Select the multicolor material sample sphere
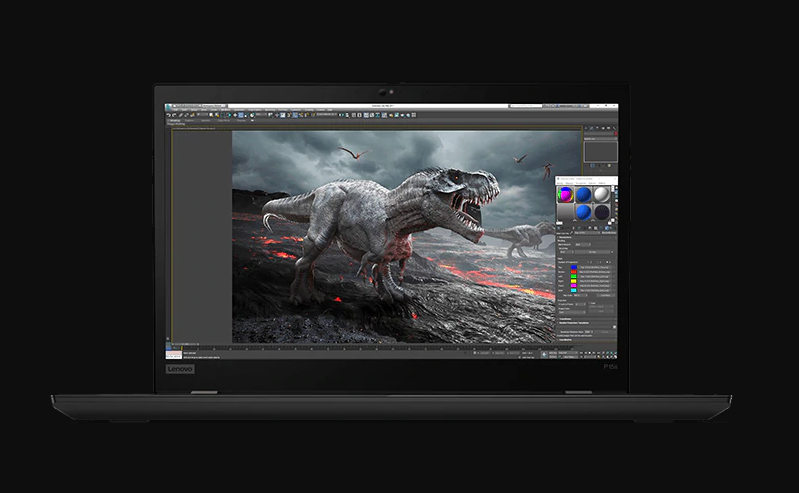This screenshot has width=799, height=493. point(566,194)
